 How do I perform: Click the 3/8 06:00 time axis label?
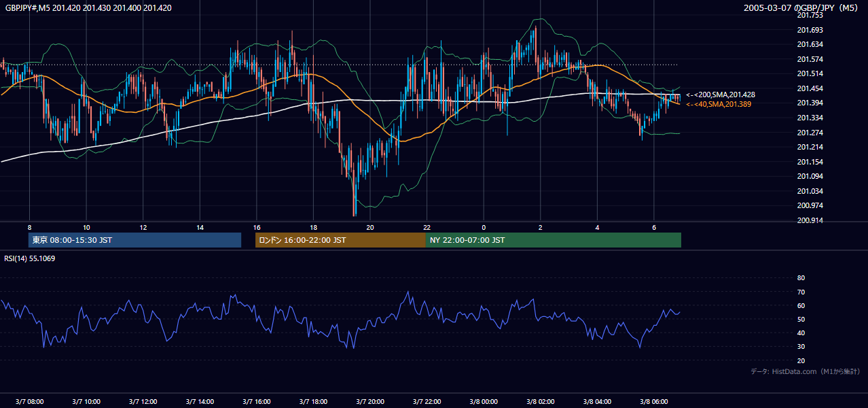coord(653,401)
